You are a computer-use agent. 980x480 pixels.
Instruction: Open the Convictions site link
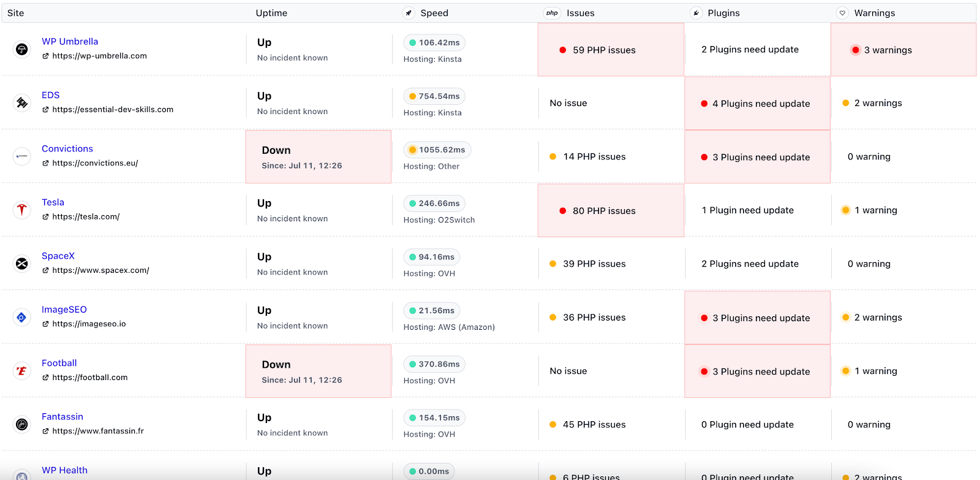pyautogui.click(x=67, y=148)
